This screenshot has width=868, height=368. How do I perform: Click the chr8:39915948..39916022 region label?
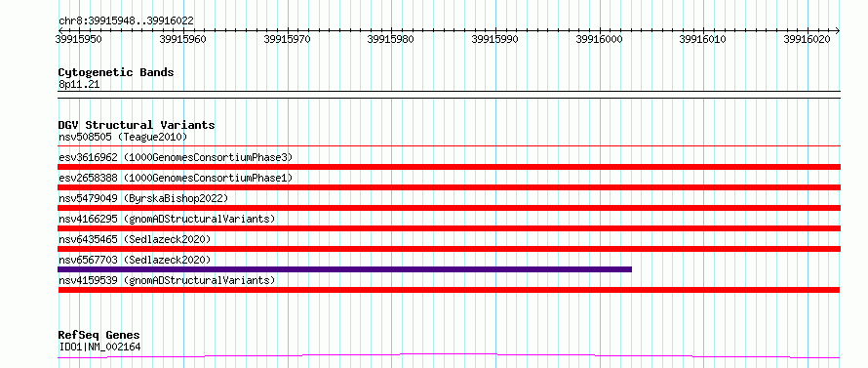click(126, 21)
